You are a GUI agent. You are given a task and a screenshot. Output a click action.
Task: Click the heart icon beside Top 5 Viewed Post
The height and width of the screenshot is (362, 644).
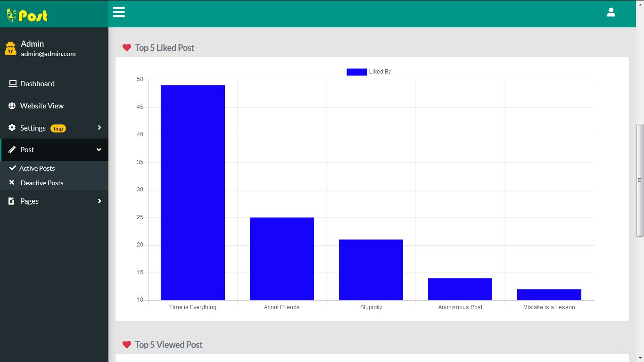click(x=127, y=344)
